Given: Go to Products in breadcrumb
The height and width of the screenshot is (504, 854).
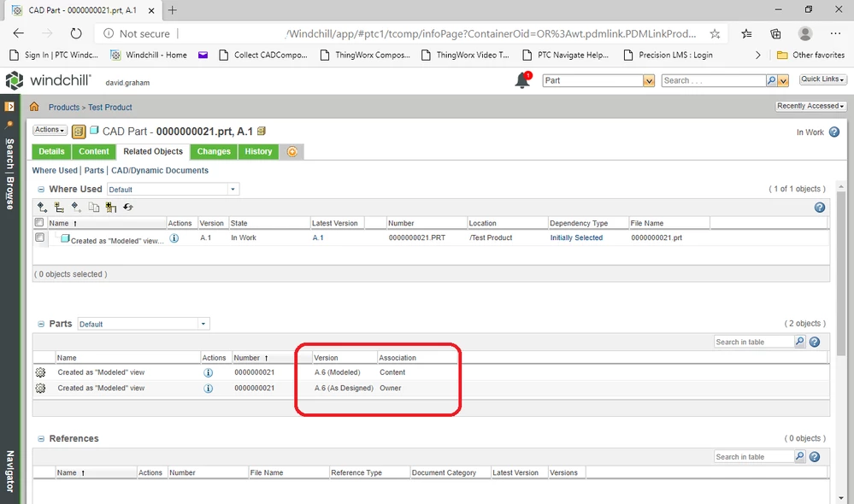Looking at the screenshot, I should tap(64, 108).
